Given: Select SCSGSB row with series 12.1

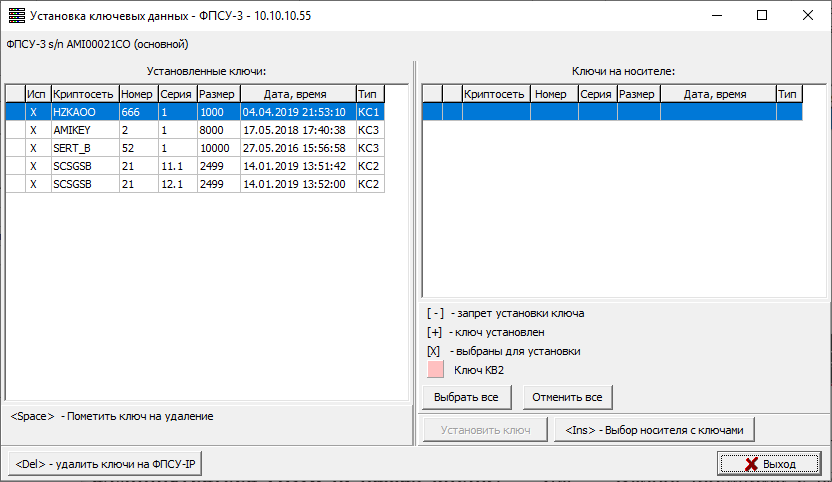Looking at the screenshot, I should click(84, 184).
